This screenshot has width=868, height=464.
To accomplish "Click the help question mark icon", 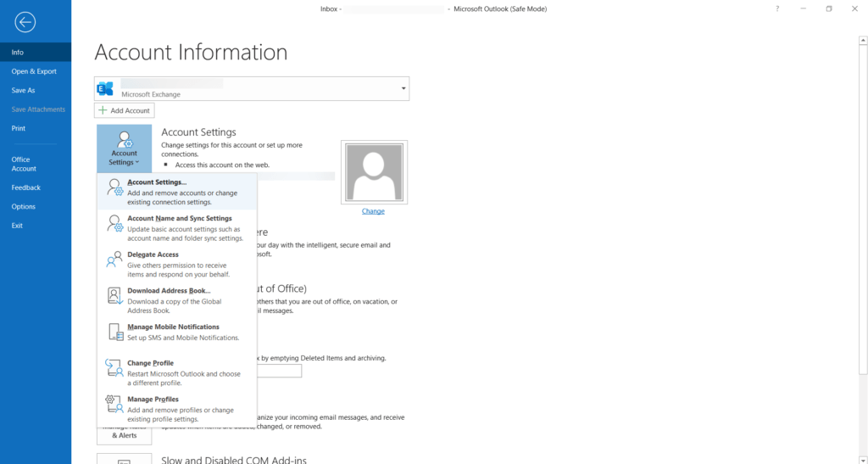I will click(x=777, y=8).
